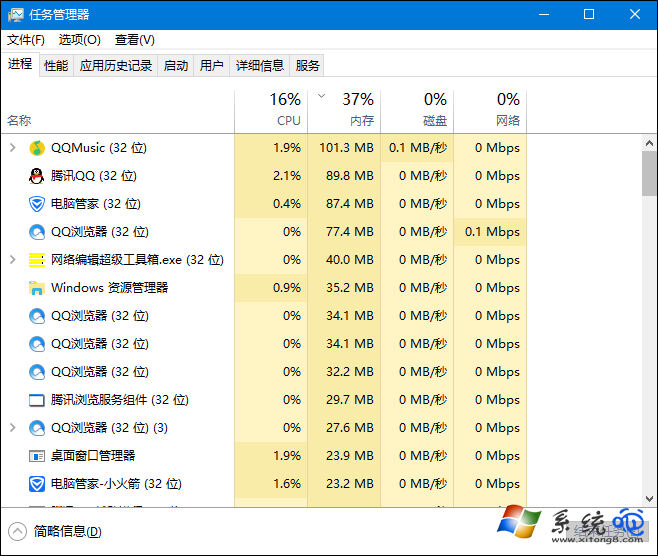Switch to the 详细信息 tab
The image size is (658, 556).
point(260,66)
